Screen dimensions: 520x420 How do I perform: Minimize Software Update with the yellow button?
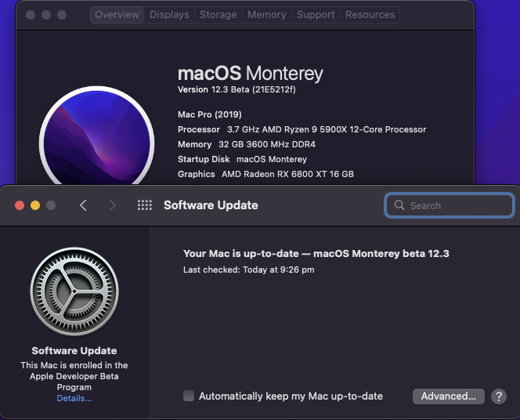(35, 205)
